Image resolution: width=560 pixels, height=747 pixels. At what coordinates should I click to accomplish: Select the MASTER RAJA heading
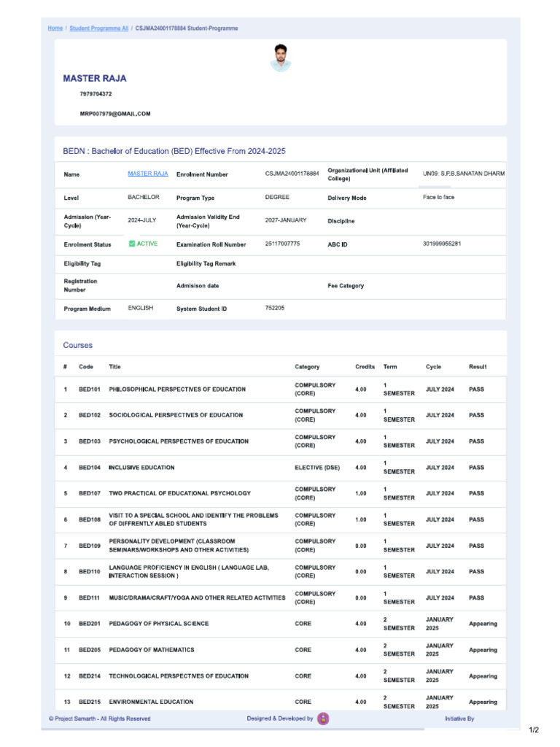click(x=95, y=79)
